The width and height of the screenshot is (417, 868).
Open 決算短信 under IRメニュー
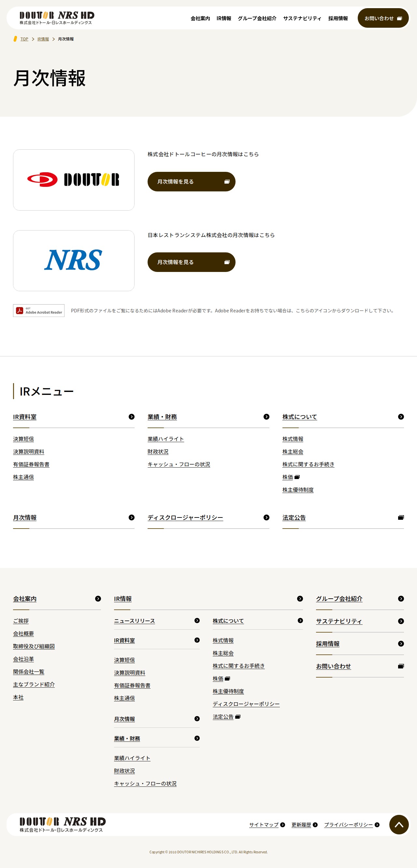pyautogui.click(x=23, y=439)
